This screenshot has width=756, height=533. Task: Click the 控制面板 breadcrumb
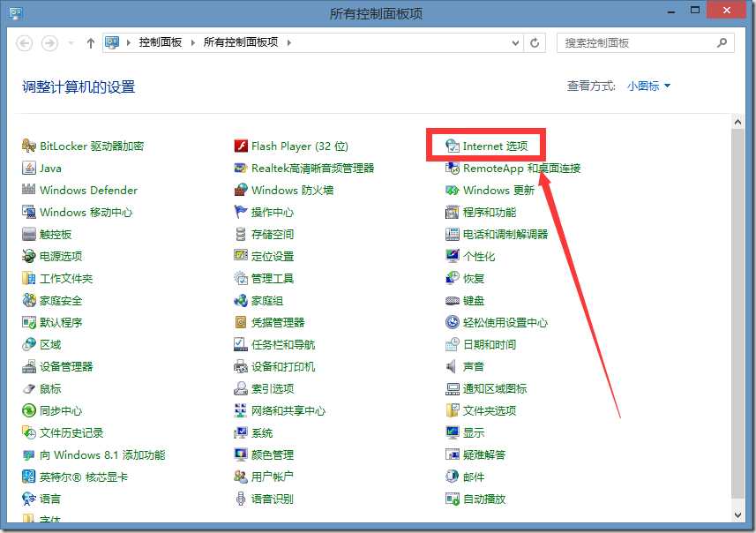point(161,42)
